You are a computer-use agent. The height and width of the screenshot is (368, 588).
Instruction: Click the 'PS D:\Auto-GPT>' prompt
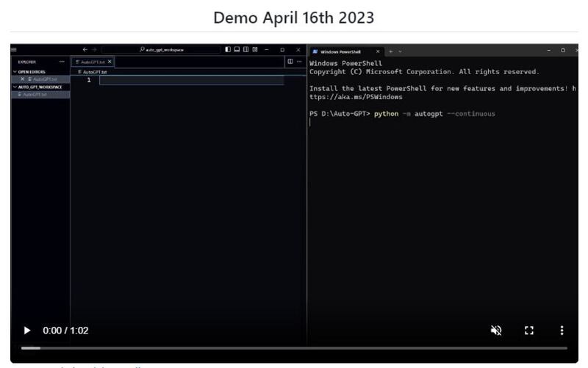tap(340, 114)
